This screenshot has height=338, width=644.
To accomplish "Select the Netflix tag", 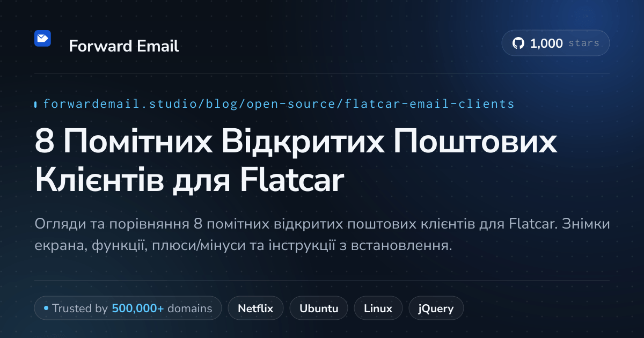I will (x=255, y=308).
